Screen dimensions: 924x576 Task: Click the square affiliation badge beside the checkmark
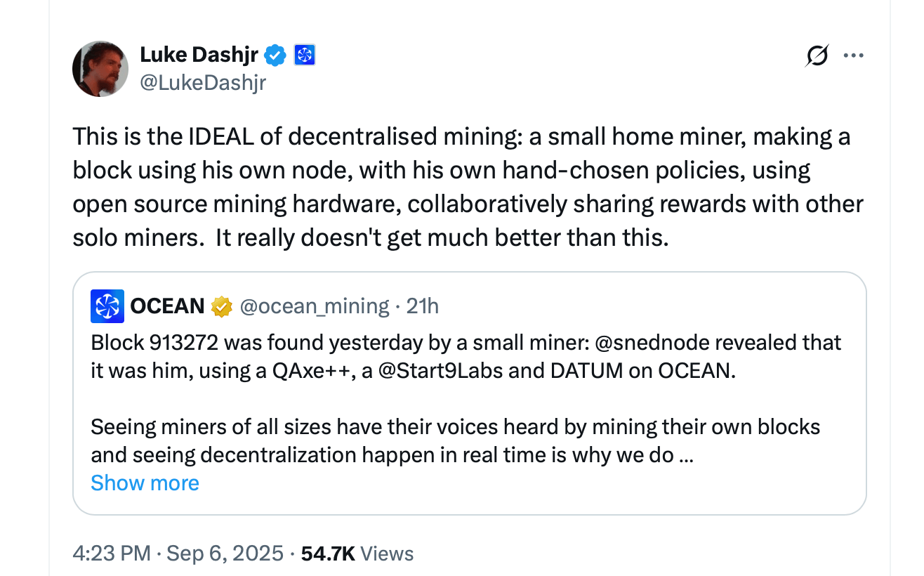pyautogui.click(x=303, y=54)
